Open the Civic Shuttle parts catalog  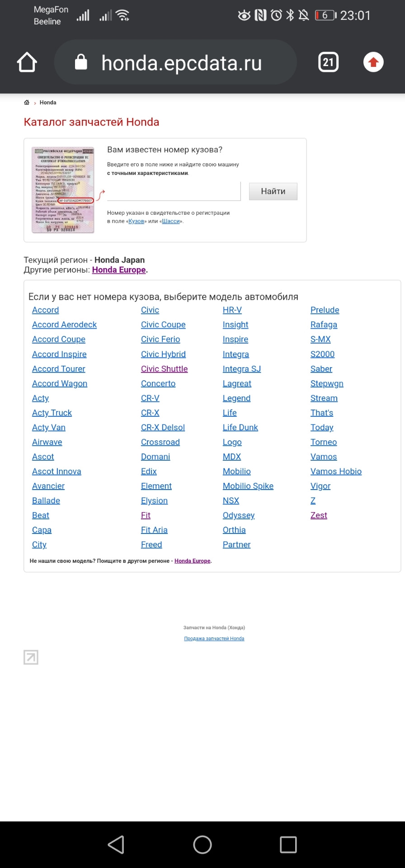tap(164, 369)
